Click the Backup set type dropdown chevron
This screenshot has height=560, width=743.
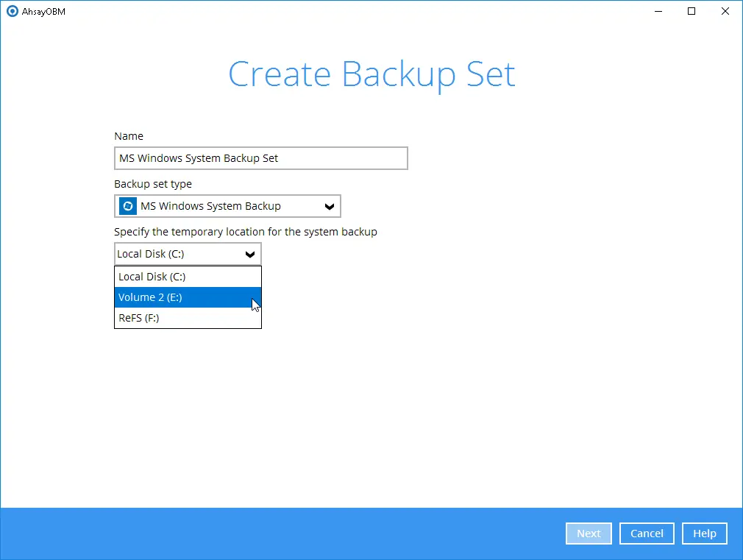click(x=329, y=206)
